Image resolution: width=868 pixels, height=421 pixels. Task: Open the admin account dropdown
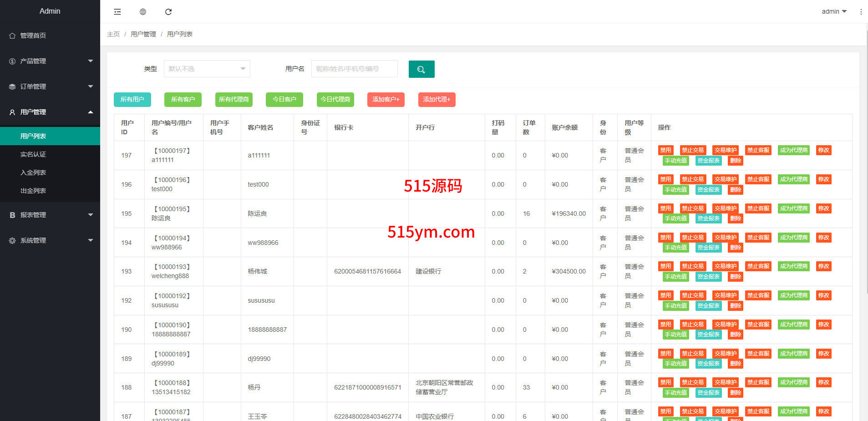point(834,11)
